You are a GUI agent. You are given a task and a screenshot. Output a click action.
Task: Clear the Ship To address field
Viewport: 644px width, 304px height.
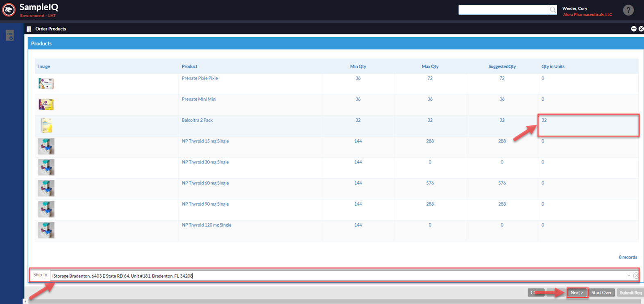pos(636,276)
